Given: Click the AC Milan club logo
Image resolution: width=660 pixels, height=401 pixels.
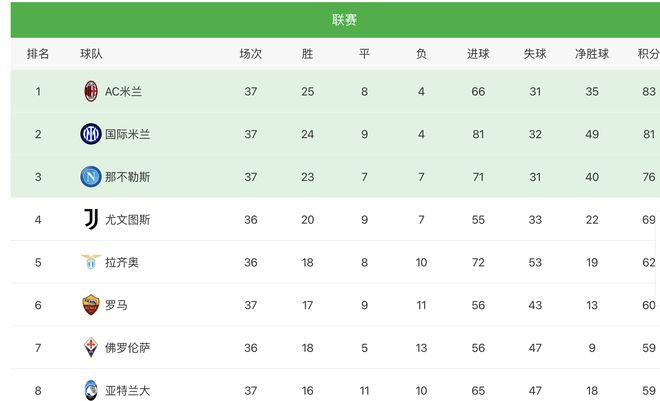Looking at the screenshot, I should (91, 91).
